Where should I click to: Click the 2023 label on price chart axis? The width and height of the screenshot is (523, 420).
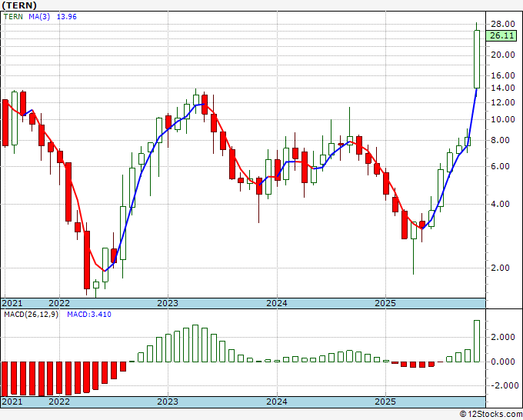[x=168, y=303]
